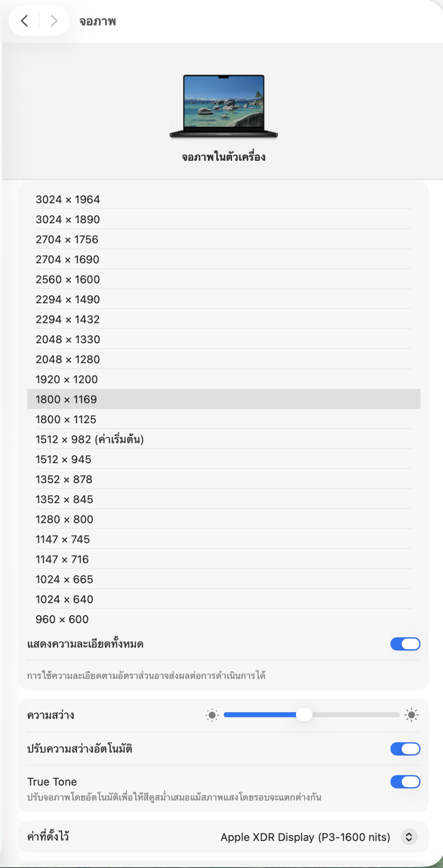Pick the 1280 × 800 resolution
Screen dimensions: 443x868
[x=64, y=519]
